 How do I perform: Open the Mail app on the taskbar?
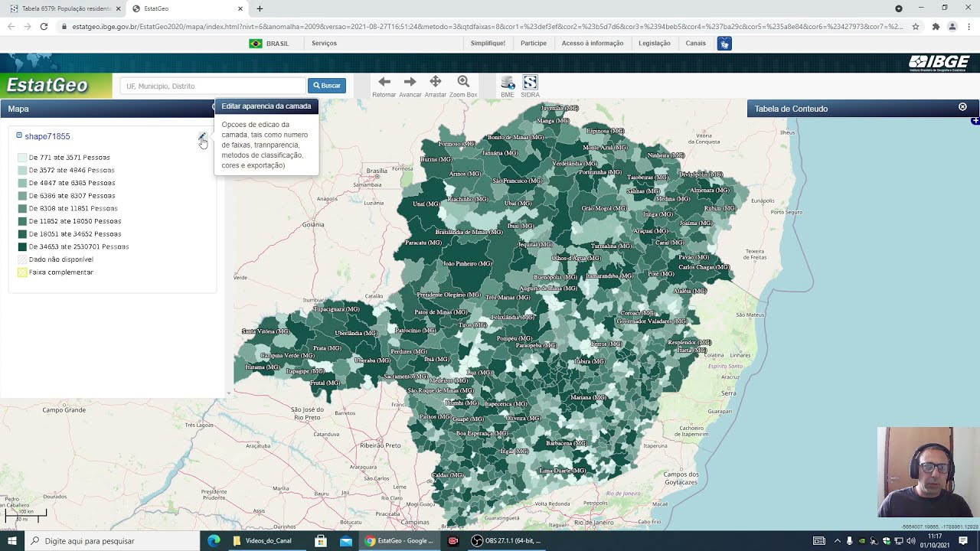click(346, 541)
